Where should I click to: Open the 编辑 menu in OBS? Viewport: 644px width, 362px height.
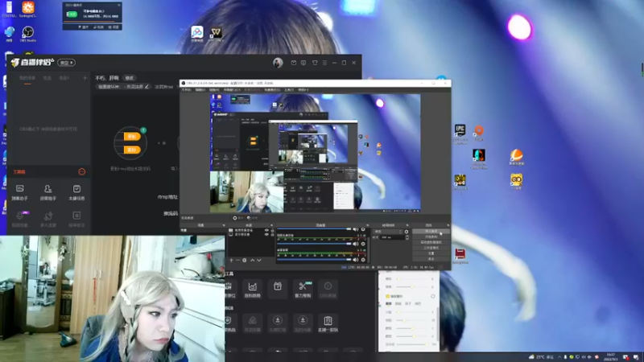coord(200,90)
